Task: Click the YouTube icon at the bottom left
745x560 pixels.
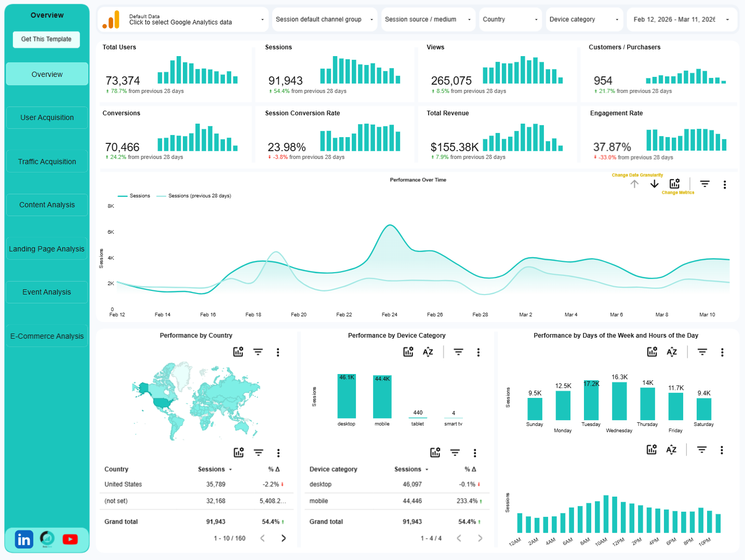Action: (x=70, y=539)
